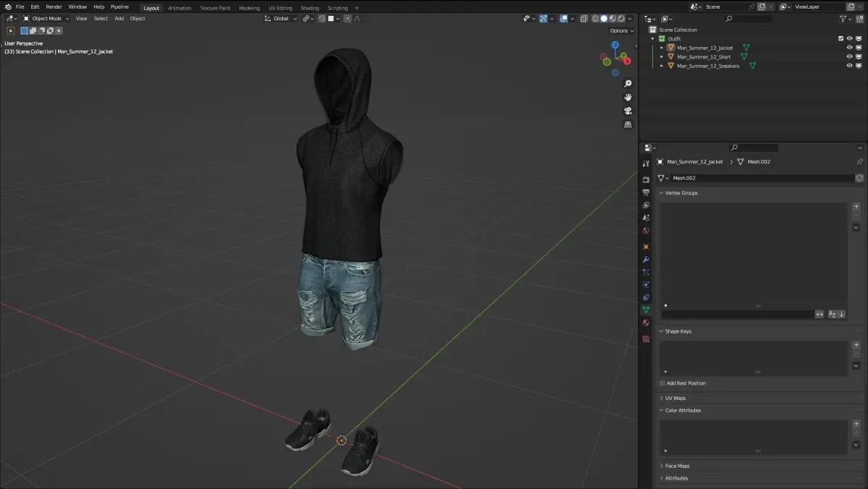
Task: Toggle snapping magnet in header
Action: (x=322, y=19)
